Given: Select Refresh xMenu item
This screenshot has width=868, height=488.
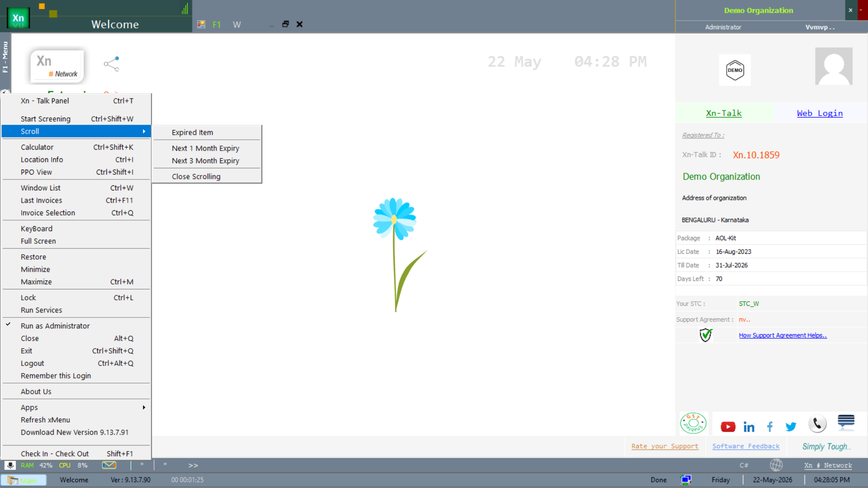Looking at the screenshot, I should point(76,420).
